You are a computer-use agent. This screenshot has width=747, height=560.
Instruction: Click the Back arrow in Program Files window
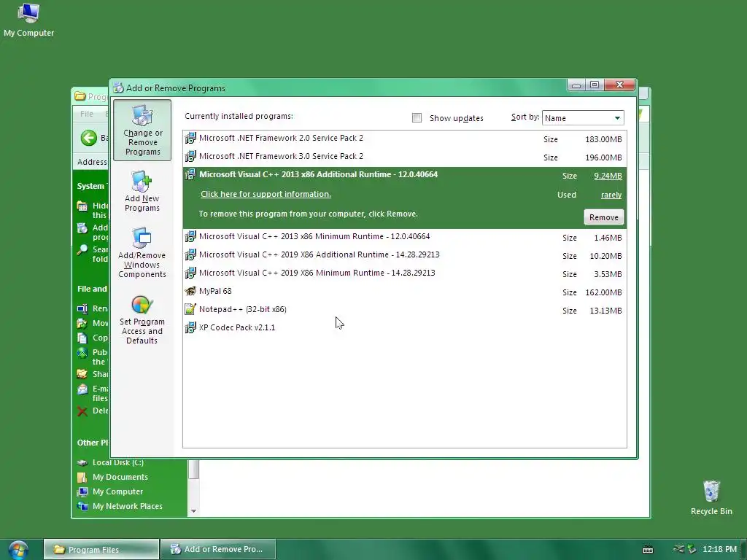click(x=88, y=138)
